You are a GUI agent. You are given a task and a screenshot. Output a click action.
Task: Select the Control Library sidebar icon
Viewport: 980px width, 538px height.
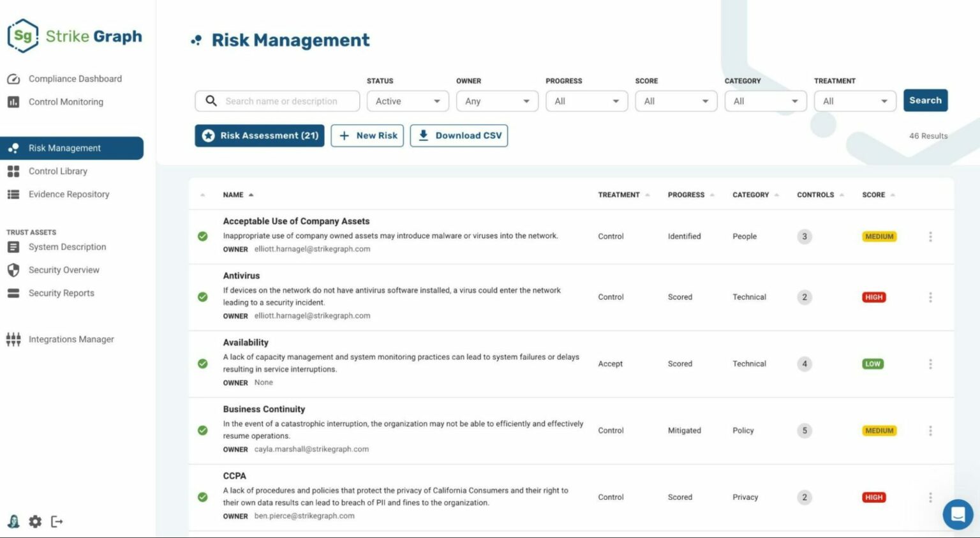tap(13, 171)
